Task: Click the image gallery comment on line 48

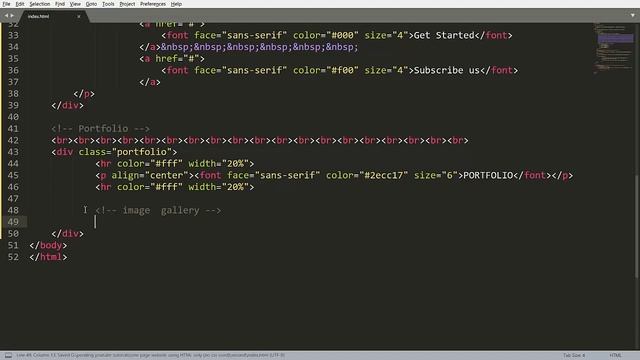Action: (x=158, y=211)
